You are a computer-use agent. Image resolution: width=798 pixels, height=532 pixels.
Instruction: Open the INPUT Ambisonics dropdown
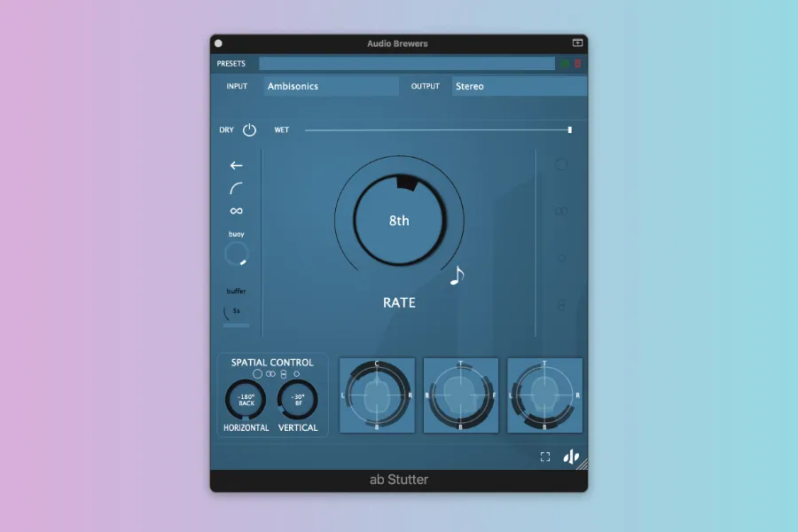(332, 86)
